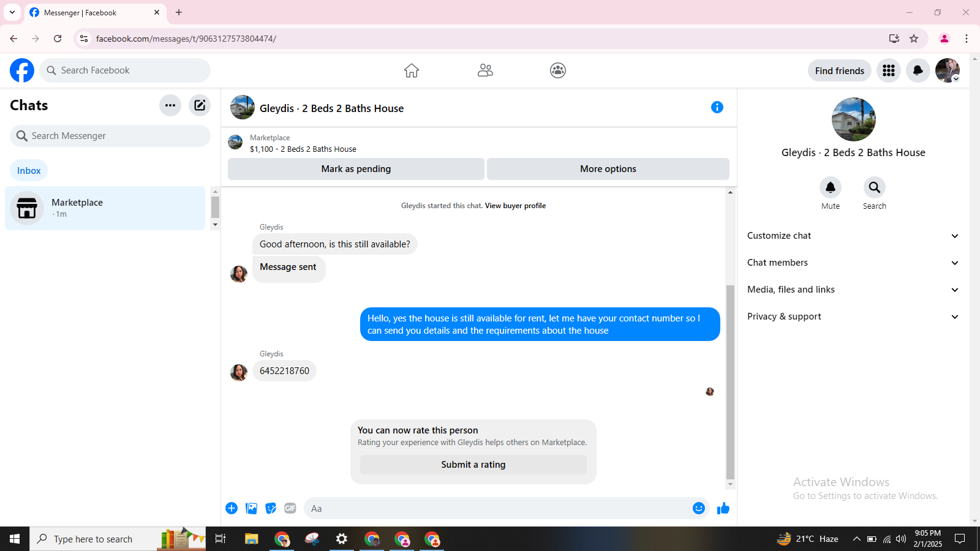Viewport: 980px width, 551px height.
Task: Open Task View on taskbar
Action: [221, 539]
